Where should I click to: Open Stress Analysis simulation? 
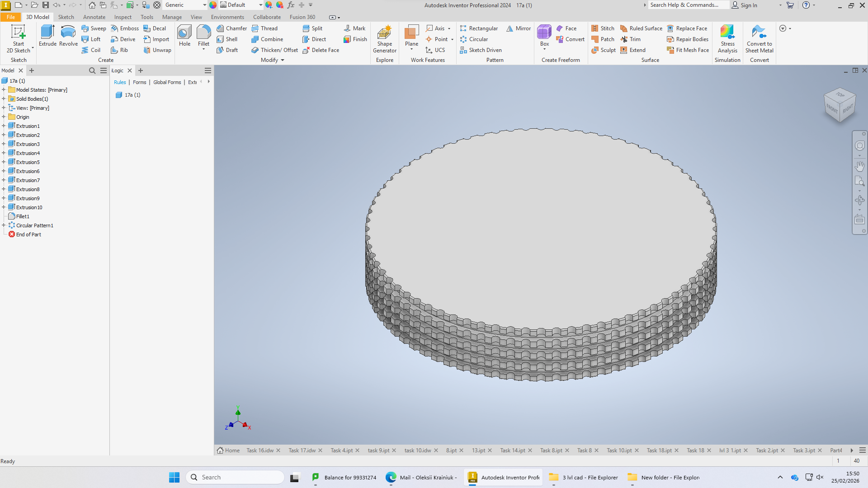[727, 39]
